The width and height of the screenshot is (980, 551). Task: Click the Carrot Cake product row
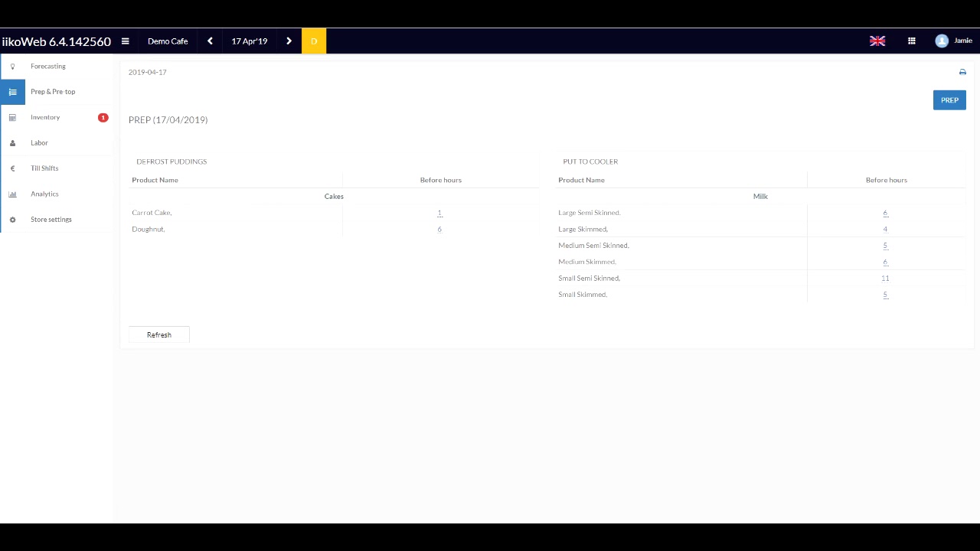[335, 213]
